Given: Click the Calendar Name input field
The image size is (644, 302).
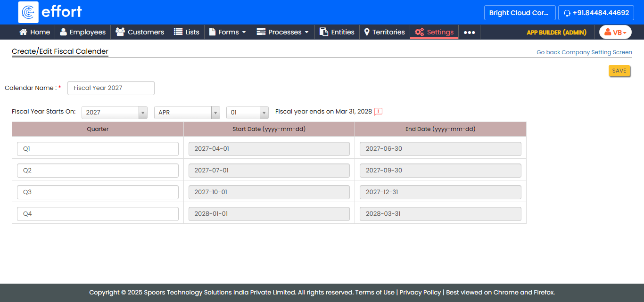Looking at the screenshot, I should click(x=111, y=88).
